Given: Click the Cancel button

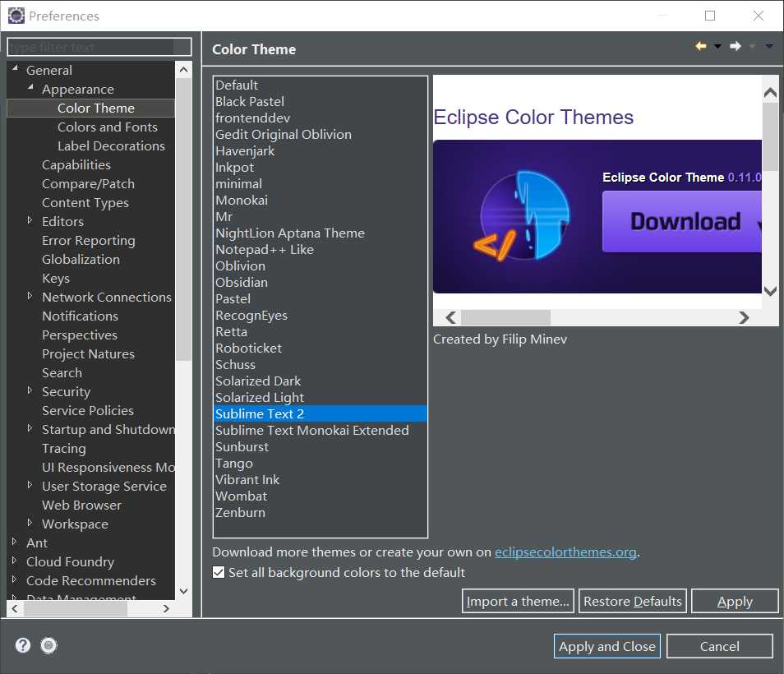Looking at the screenshot, I should (x=720, y=646).
